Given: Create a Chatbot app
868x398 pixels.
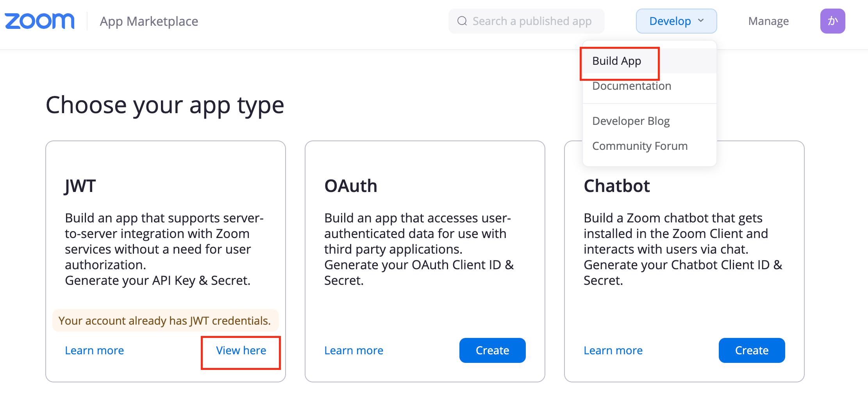Looking at the screenshot, I should coord(752,350).
